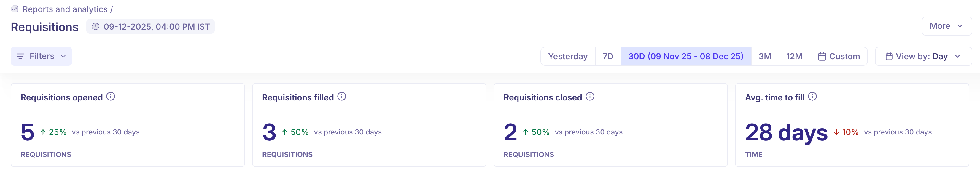Screen dimensions: 980x173
Task: Select the 12M date range
Action: [794, 57]
